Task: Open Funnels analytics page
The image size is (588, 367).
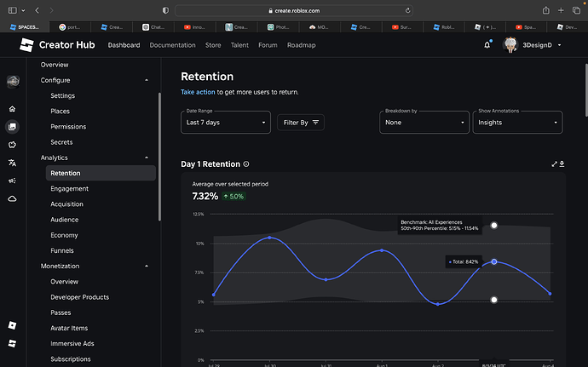Action: point(62,250)
